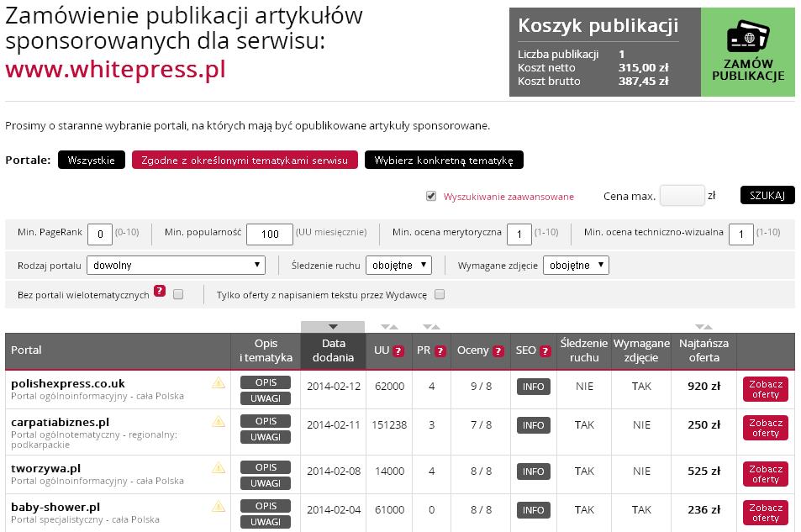
Task: Click the Min. ocena techniczno-wizualna field
Action: point(741,234)
